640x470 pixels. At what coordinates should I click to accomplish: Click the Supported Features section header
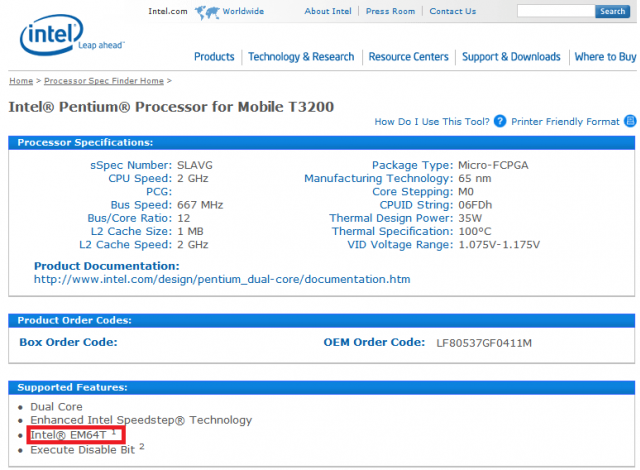pyautogui.click(x=322, y=388)
